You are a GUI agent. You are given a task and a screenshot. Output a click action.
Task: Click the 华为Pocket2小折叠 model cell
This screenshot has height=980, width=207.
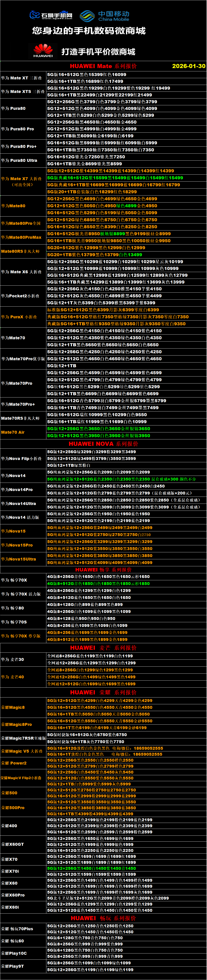point(19,296)
